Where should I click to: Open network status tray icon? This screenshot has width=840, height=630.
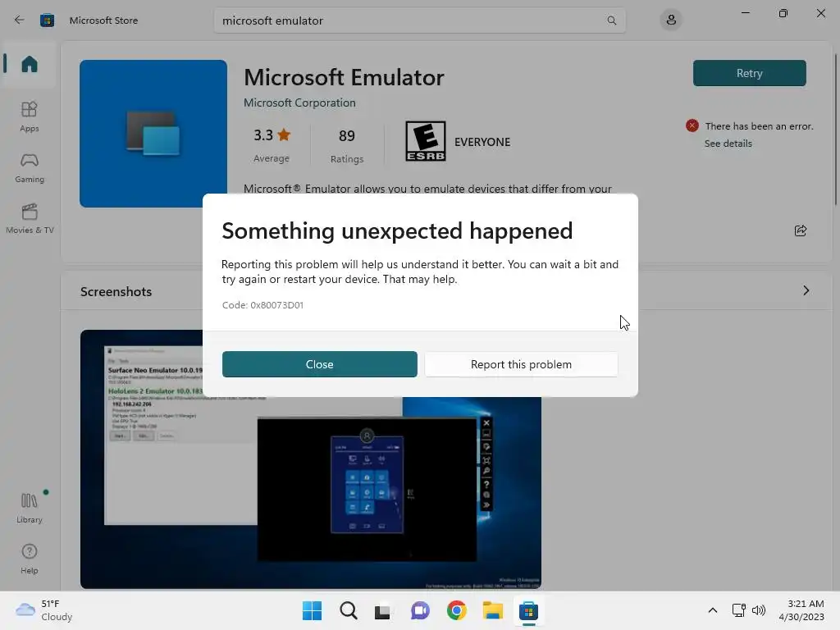[x=739, y=610]
